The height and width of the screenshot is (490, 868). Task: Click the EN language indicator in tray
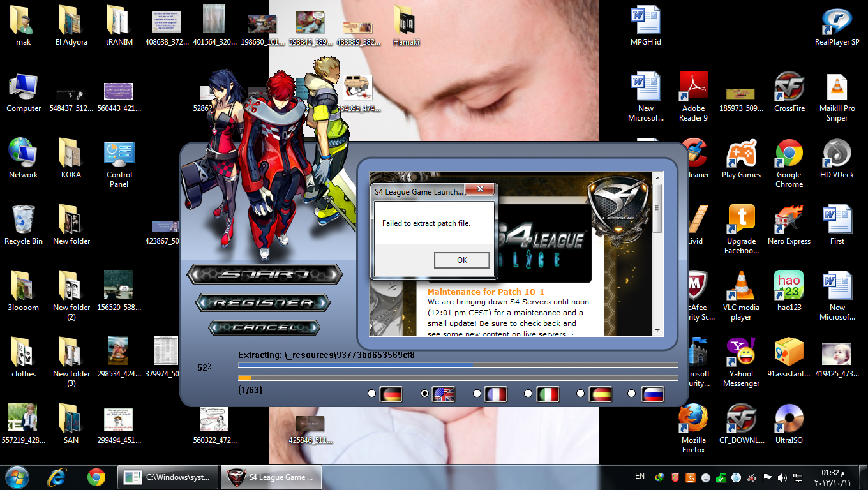point(640,476)
